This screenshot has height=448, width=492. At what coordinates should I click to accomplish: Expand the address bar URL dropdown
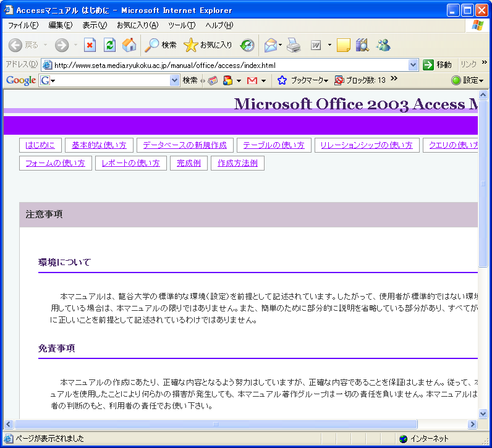[414, 66]
